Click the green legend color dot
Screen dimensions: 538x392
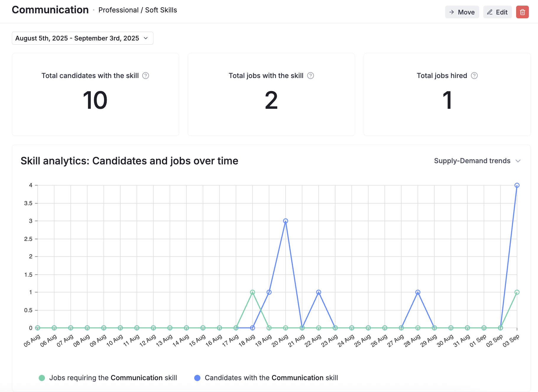[x=42, y=378]
